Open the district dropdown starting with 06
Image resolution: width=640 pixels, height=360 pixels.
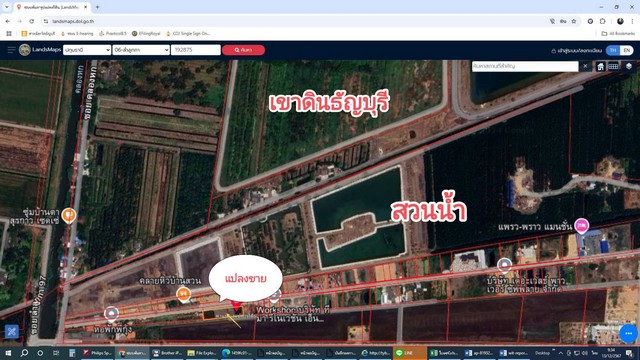pos(141,50)
